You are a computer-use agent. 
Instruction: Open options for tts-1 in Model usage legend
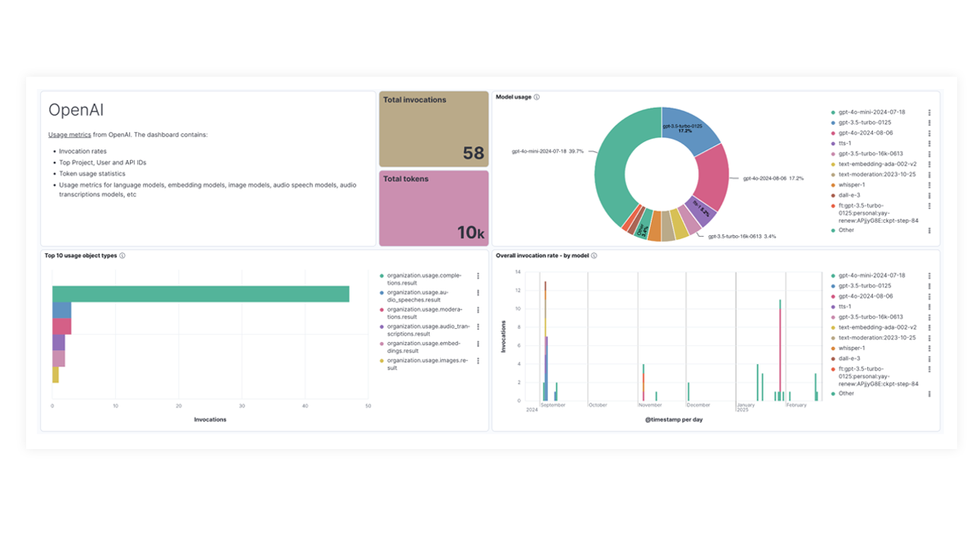[x=929, y=144]
